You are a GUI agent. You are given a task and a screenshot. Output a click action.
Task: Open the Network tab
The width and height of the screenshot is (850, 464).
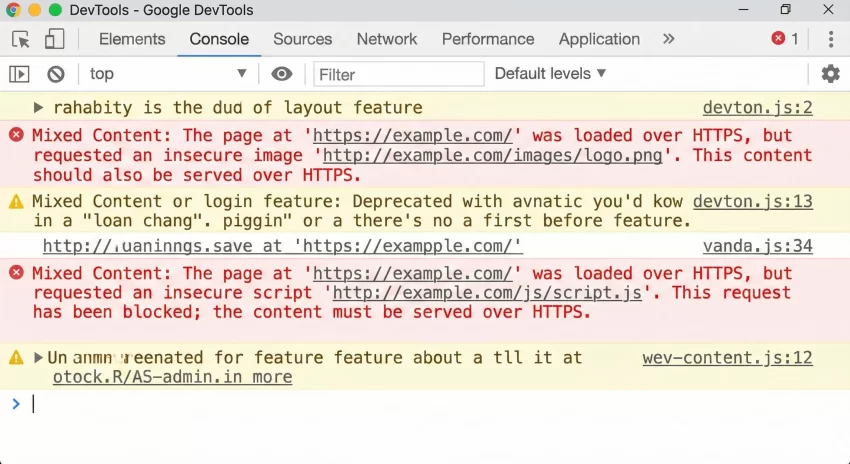point(387,39)
